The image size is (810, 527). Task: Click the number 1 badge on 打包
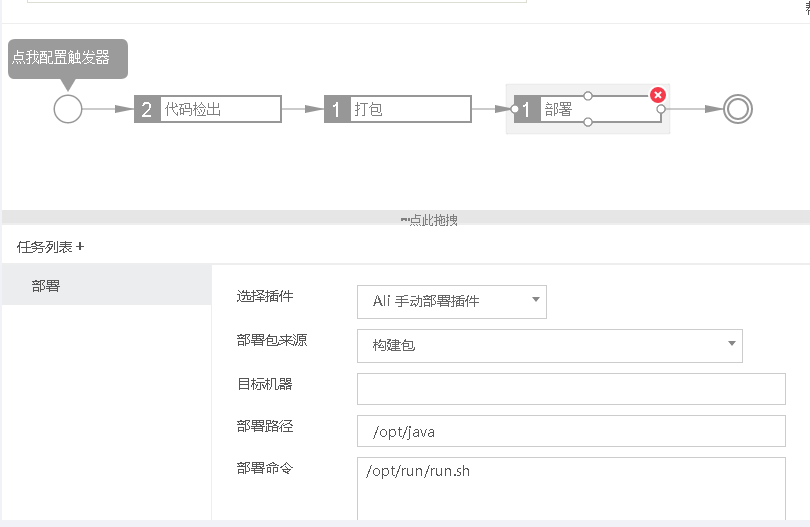(337, 109)
